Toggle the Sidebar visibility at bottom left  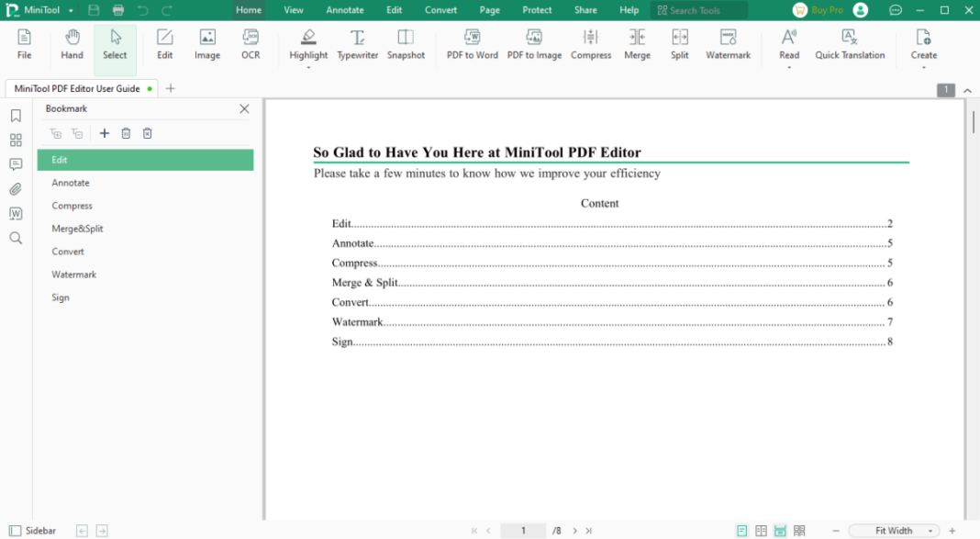pyautogui.click(x=14, y=530)
